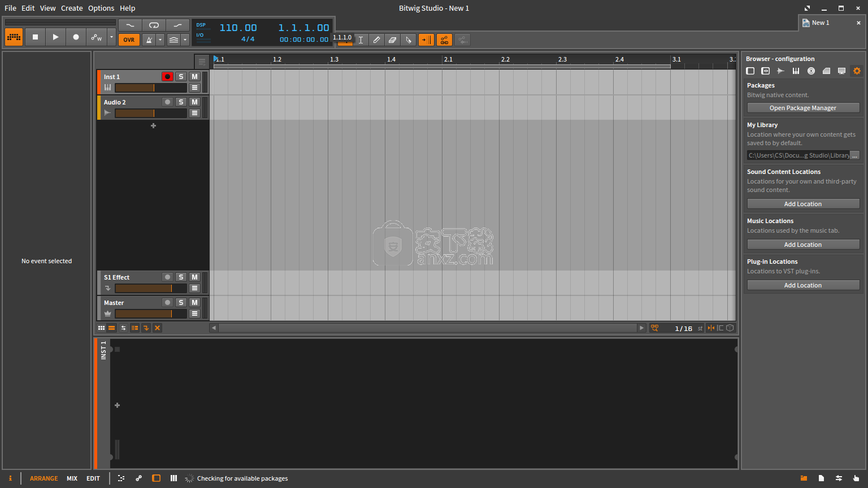Click the play position display 1.1.1.00

tap(303, 28)
